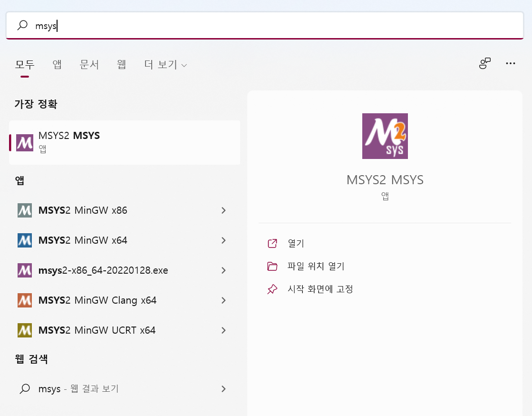532x416 pixels.
Task: Click the purple MSYS2 MSYS result icon
Action: (25, 143)
